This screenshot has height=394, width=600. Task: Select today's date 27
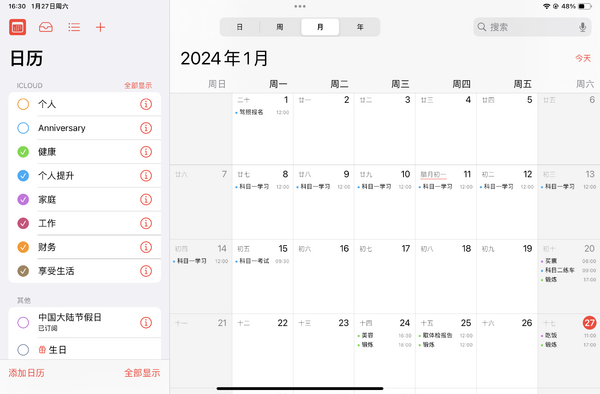tap(589, 323)
